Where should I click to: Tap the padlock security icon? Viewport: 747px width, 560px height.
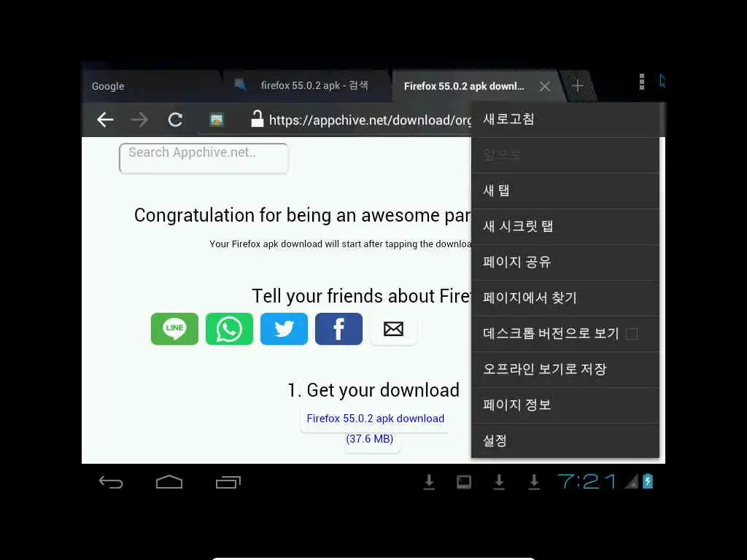[258, 119]
